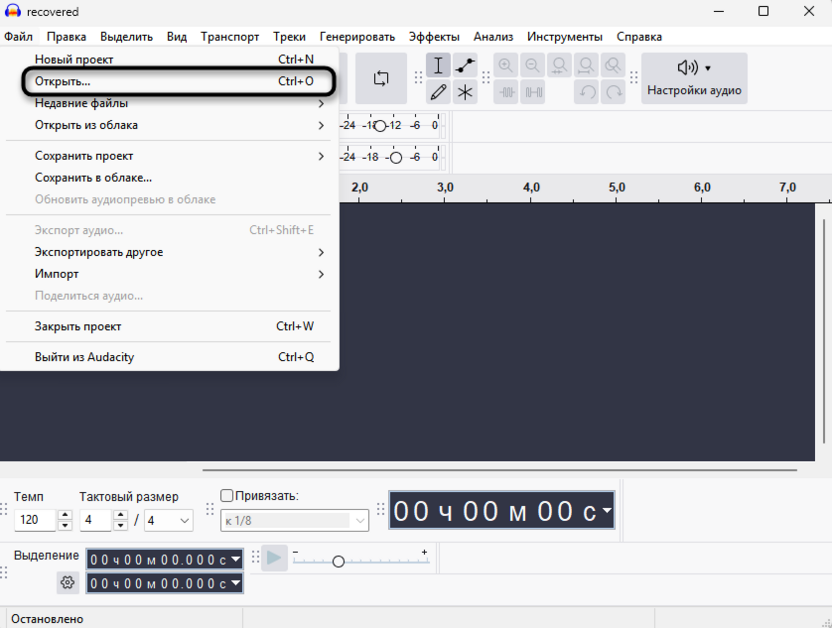
Task: Select the Envelope tool
Action: click(x=464, y=65)
